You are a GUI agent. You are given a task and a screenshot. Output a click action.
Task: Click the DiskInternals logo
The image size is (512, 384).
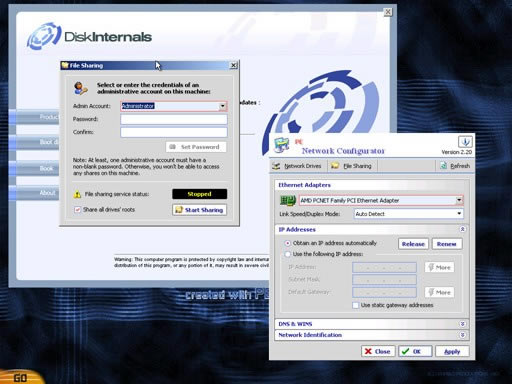(x=89, y=36)
